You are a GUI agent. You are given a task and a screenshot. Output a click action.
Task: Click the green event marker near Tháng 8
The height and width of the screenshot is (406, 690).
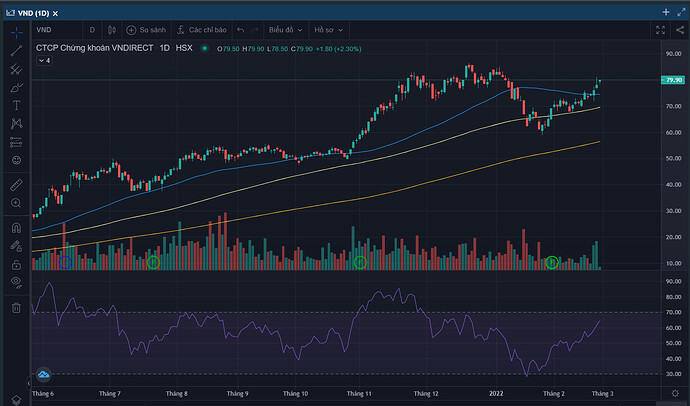[x=153, y=263]
